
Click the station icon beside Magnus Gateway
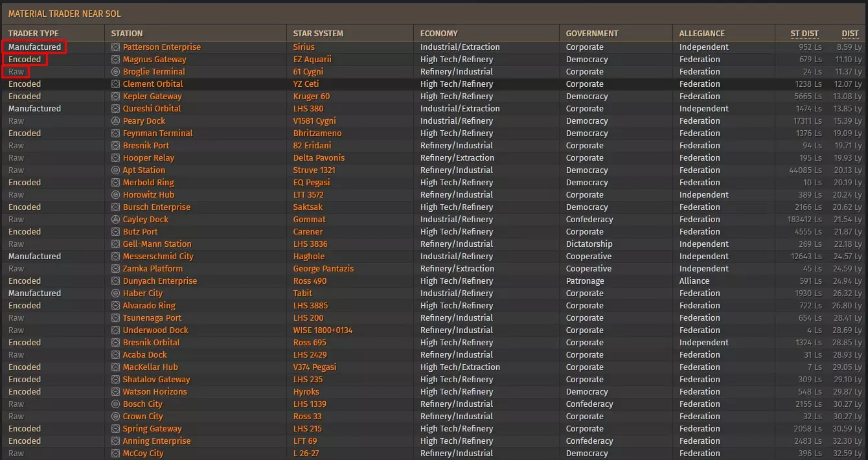click(115, 60)
